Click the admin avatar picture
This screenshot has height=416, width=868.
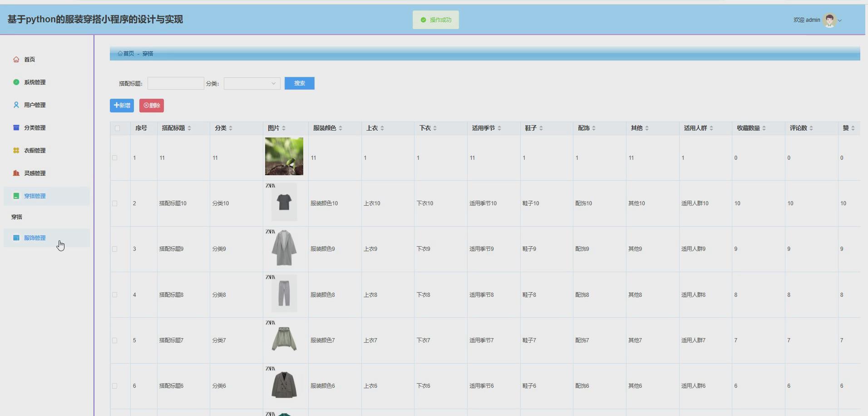tap(829, 20)
